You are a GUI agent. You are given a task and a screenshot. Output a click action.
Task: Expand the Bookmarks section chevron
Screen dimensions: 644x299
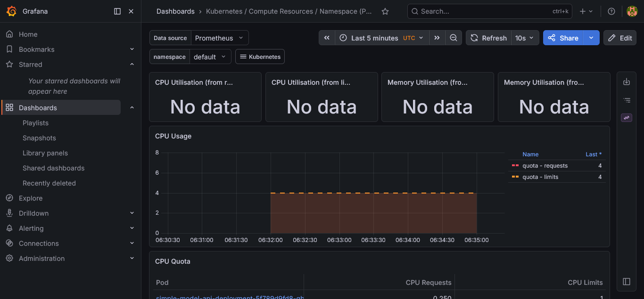(x=132, y=49)
